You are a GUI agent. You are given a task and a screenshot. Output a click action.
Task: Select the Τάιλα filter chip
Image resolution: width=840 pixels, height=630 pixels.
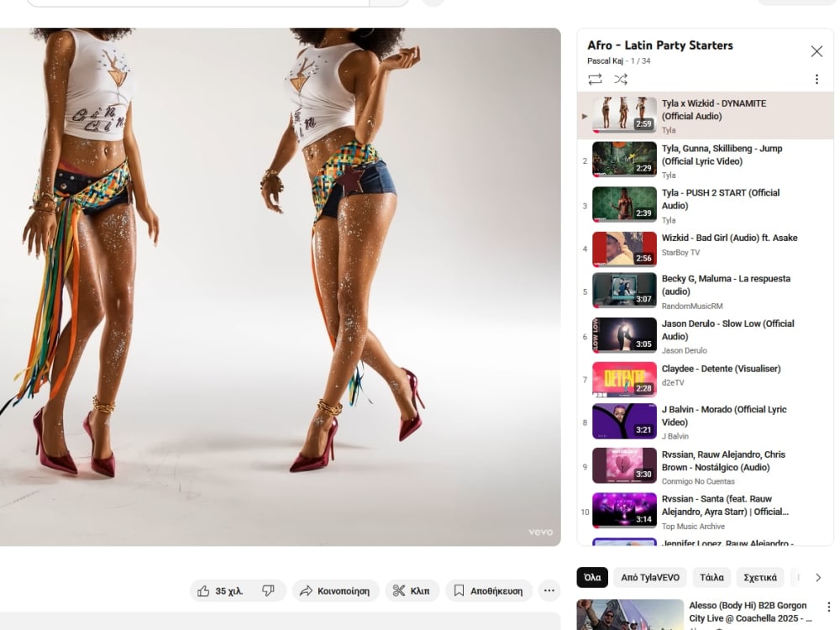[x=711, y=578]
